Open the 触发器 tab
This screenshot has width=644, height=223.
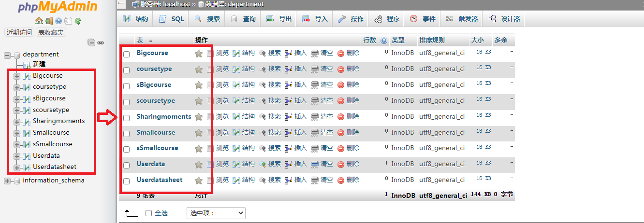pyautogui.click(x=462, y=19)
